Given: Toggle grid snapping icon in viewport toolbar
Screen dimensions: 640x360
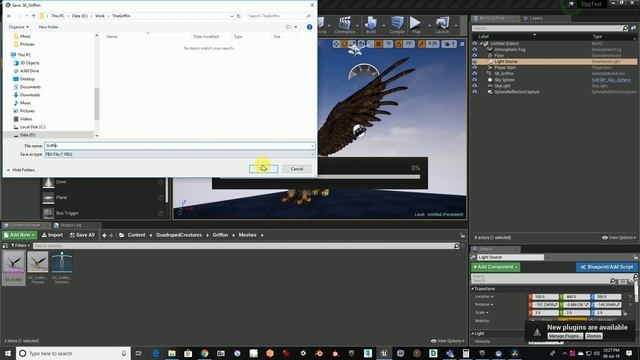Looking at the screenshot, I should coord(379,44).
